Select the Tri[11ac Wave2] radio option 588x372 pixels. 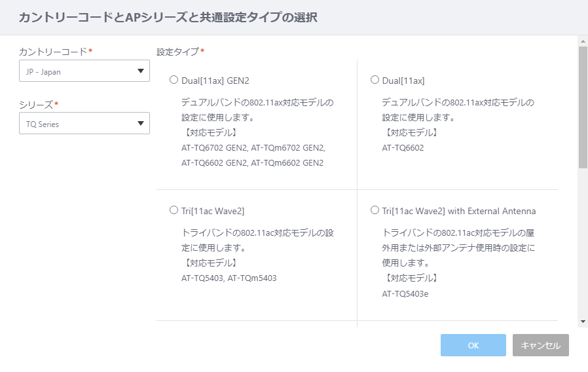[174, 210]
